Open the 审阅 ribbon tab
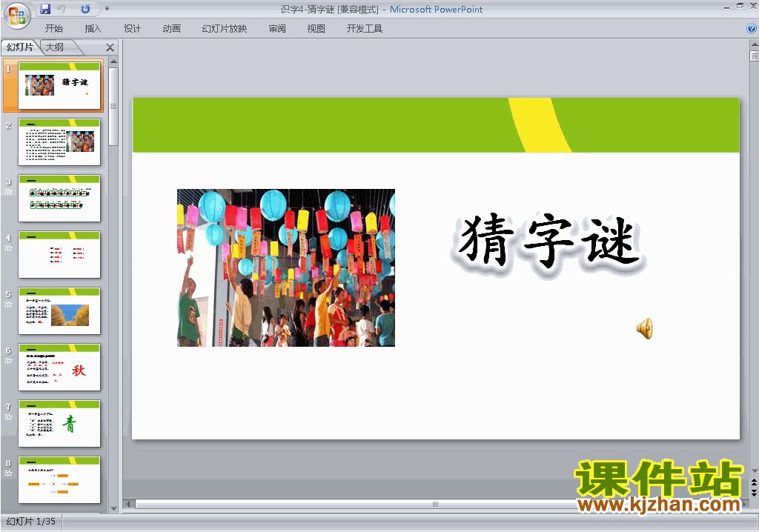 coord(277,29)
